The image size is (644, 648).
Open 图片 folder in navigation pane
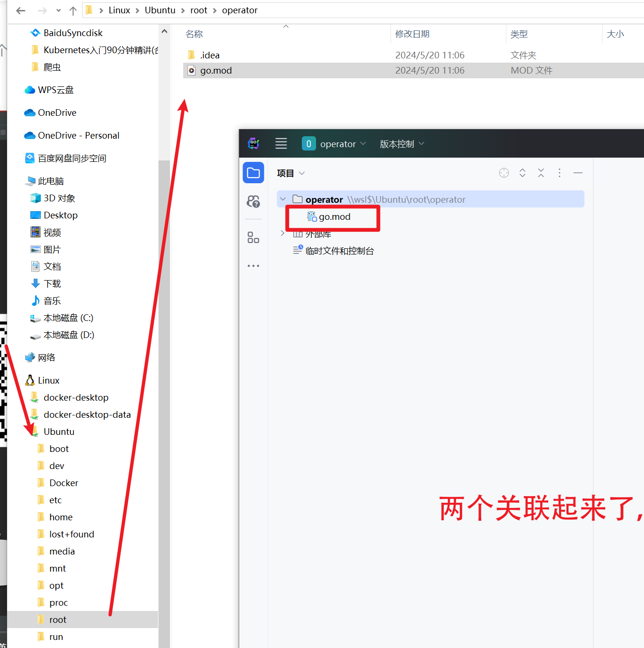[x=46, y=249]
